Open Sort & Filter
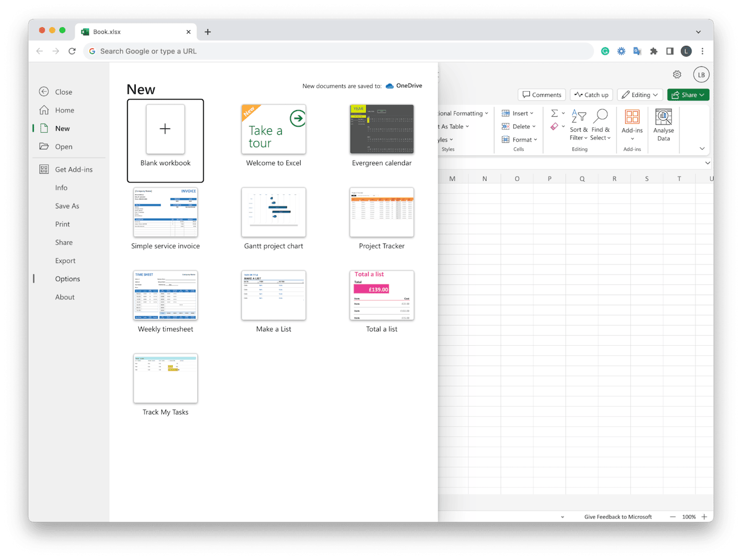This screenshot has width=742, height=560. [x=578, y=124]
